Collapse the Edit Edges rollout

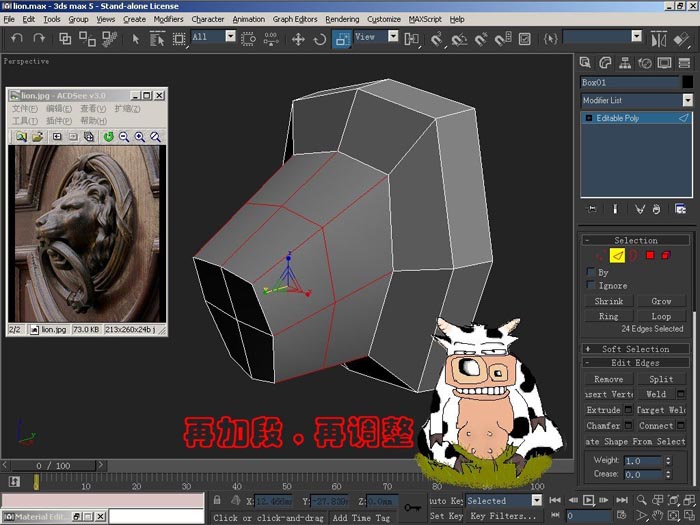point(636,362)
